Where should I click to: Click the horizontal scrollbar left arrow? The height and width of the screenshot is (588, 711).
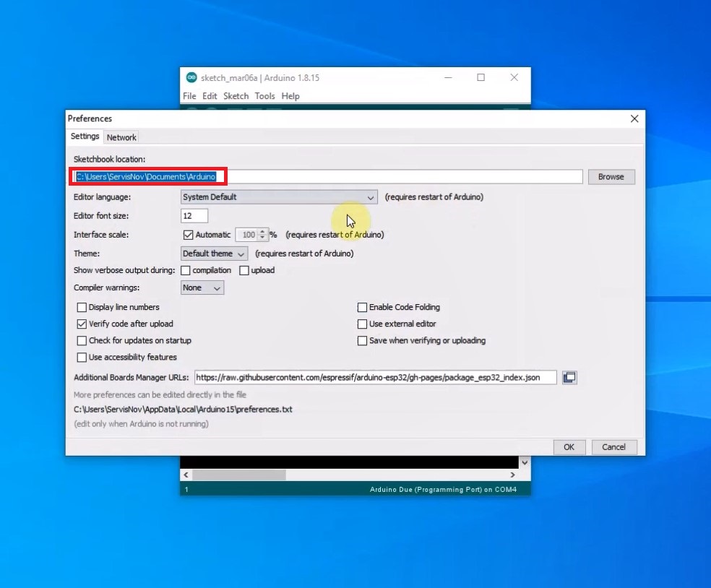(186, 475)
